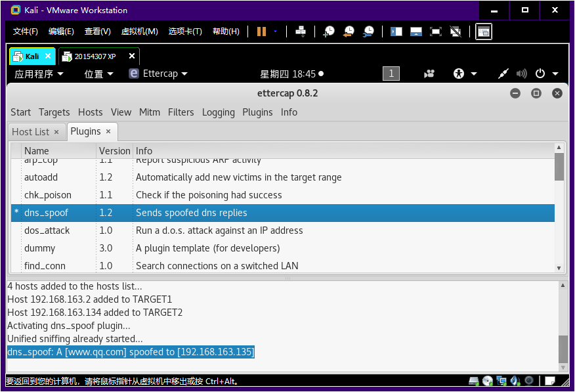
Task: Click the CD/DVD device status icon
Action: 487,381
